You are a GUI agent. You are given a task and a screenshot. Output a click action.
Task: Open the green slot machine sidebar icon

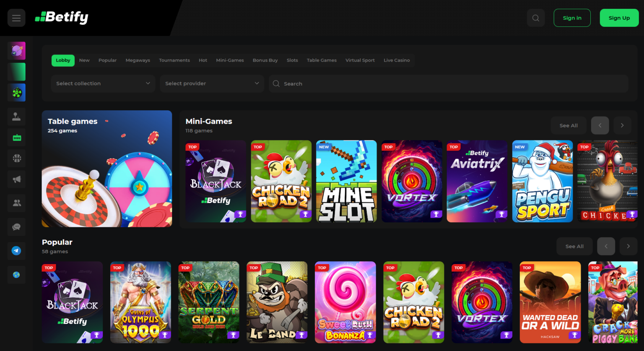click(16, 138)
